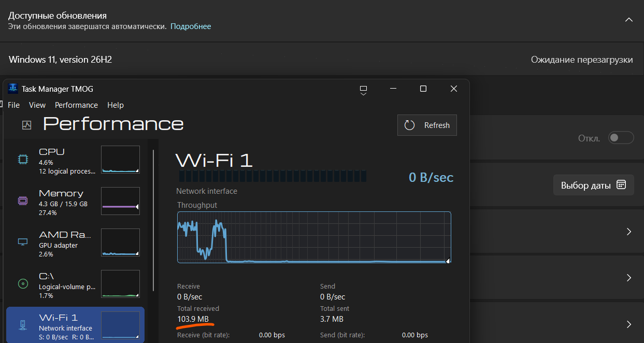This screenshot has height=343, width=644.
Task: Click the Выбор даты button
Action: point(594,185)
